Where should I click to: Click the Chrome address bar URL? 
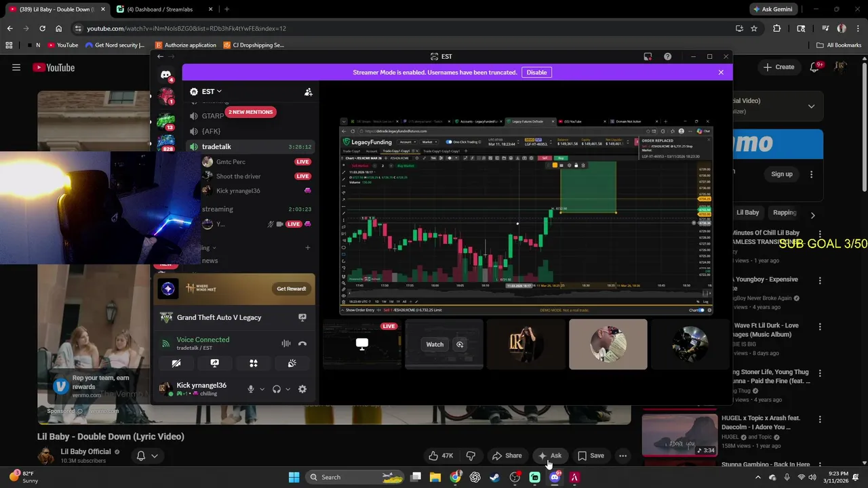click(186, 28)
